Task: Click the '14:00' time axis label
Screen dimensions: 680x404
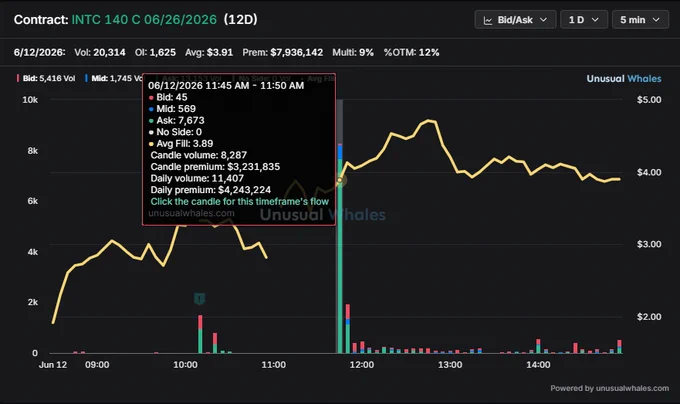Action: pos(538,365)
